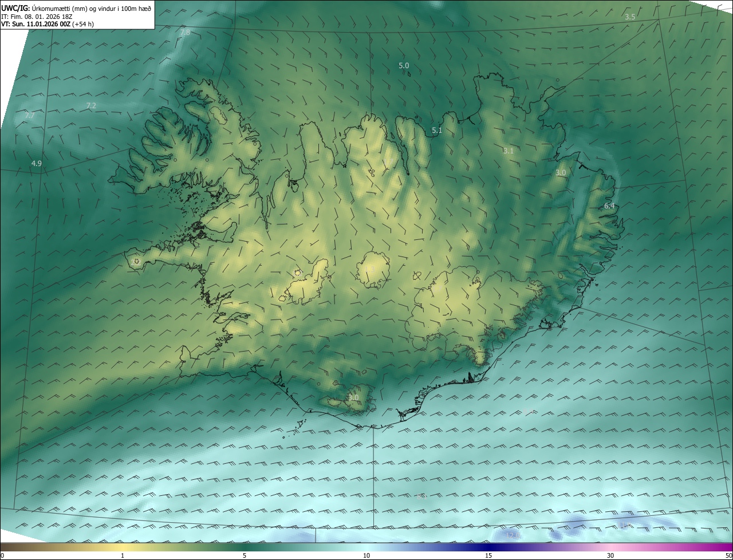
Task: Click the color scale tick label 5
Action: tap(245, 555)
